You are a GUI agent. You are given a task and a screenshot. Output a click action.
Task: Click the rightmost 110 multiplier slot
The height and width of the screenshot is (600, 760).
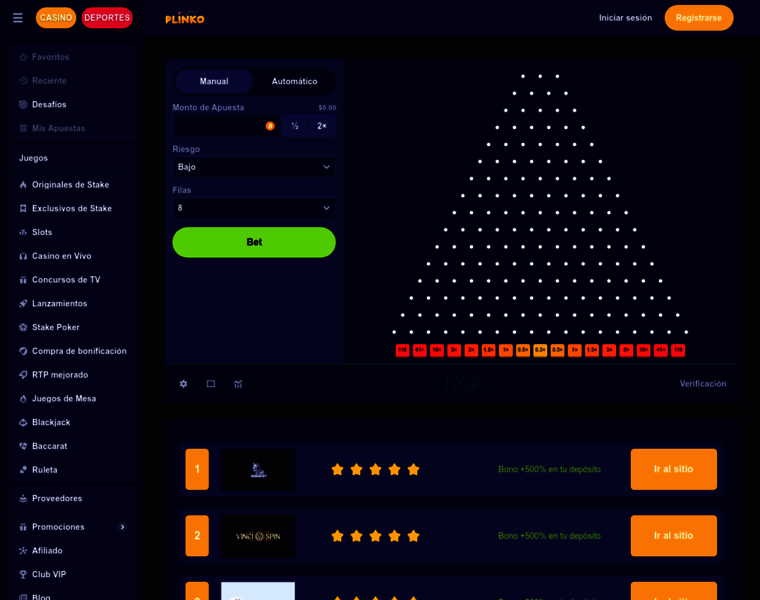[x=678, y=350]
